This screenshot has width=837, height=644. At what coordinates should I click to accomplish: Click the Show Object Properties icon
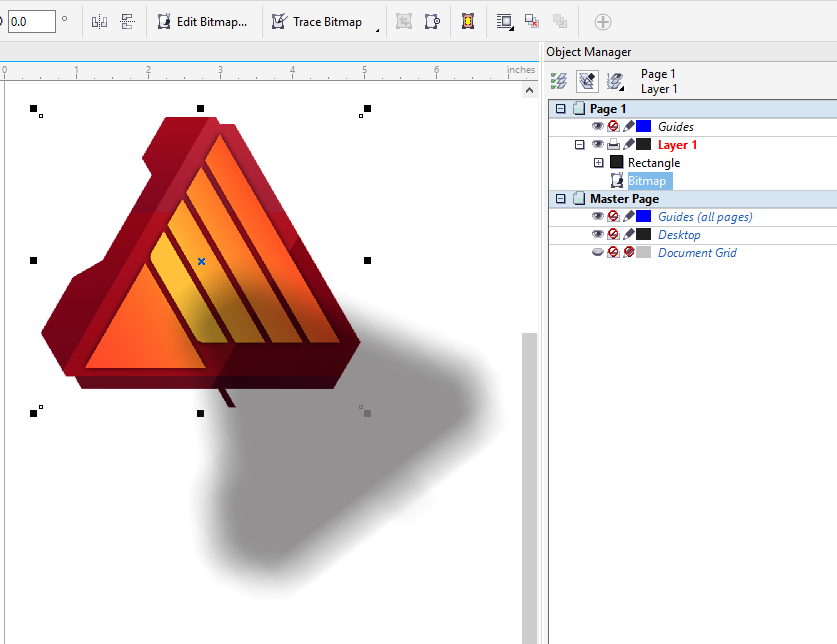point(559,80)
